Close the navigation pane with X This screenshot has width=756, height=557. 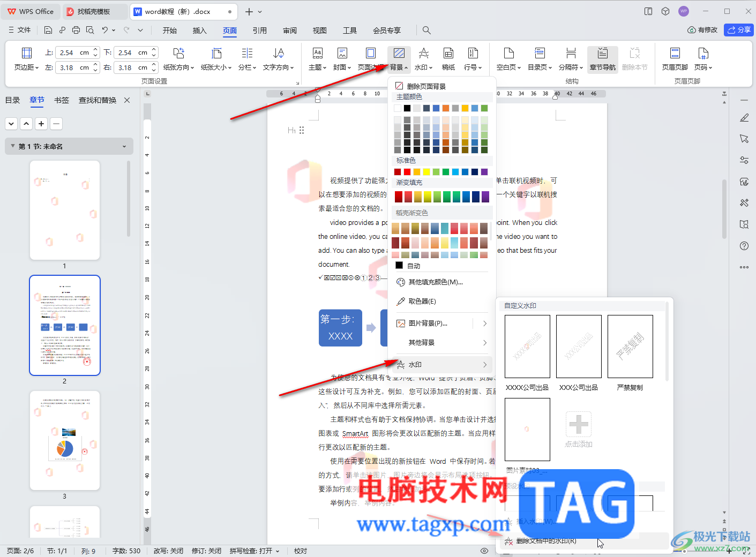point(127,100)
